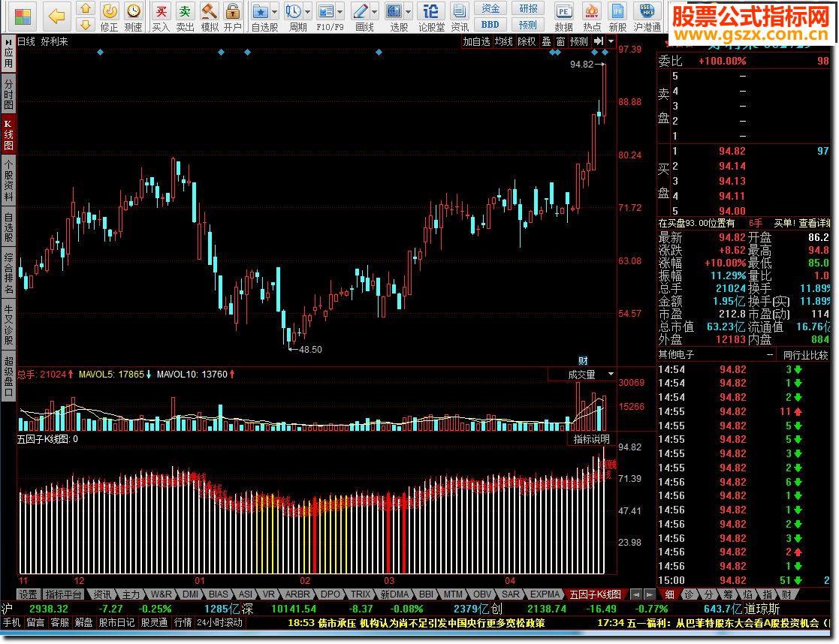This screenshot has width=839, height=644.
Task: Select the 画线 pencil drawing tool
Action: [x=360, y=11]
